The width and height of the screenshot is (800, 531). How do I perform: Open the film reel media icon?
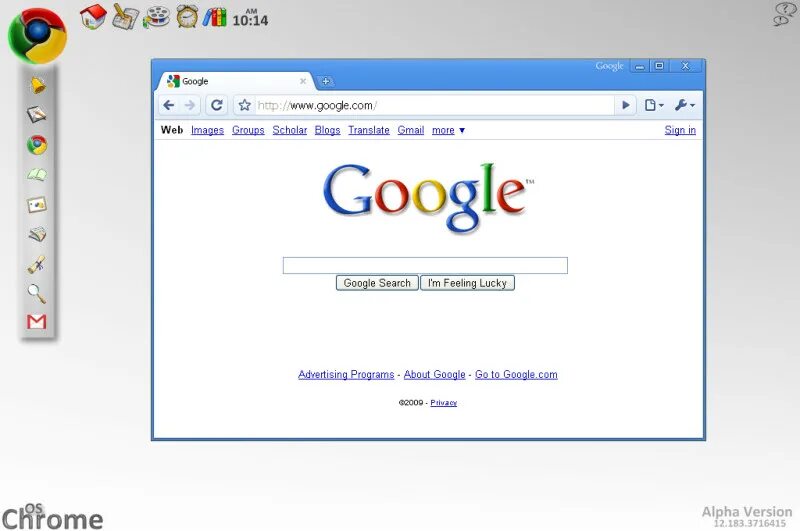(156, 17)
